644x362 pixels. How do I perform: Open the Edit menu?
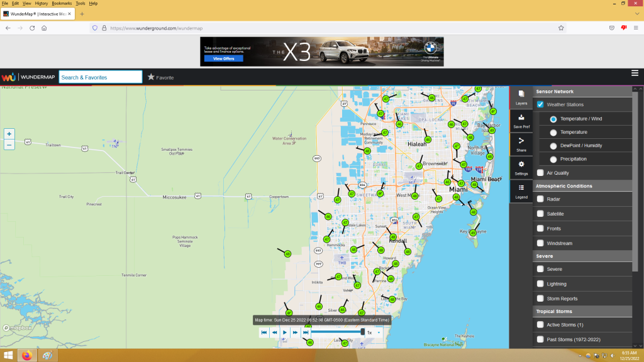point(15,3)
